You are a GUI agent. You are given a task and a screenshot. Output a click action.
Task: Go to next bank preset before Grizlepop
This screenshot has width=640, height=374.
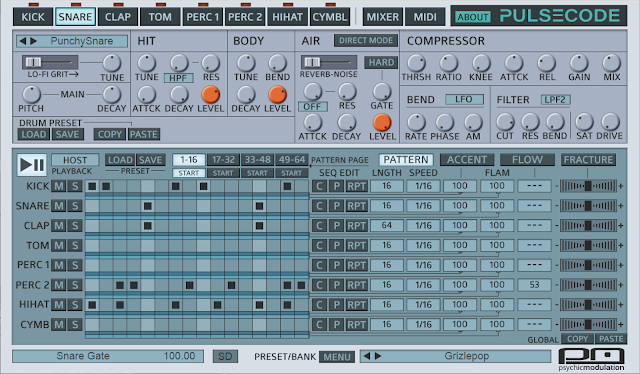click(x=378, y=356)
